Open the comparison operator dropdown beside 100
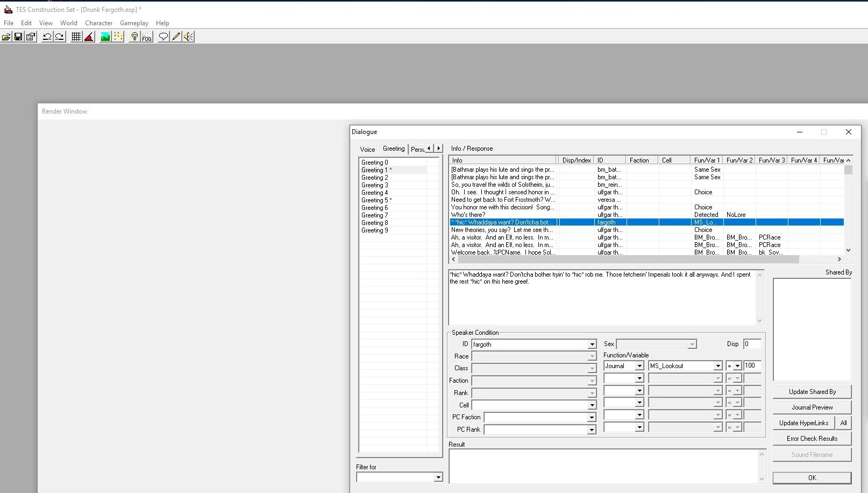 [737, 366]
